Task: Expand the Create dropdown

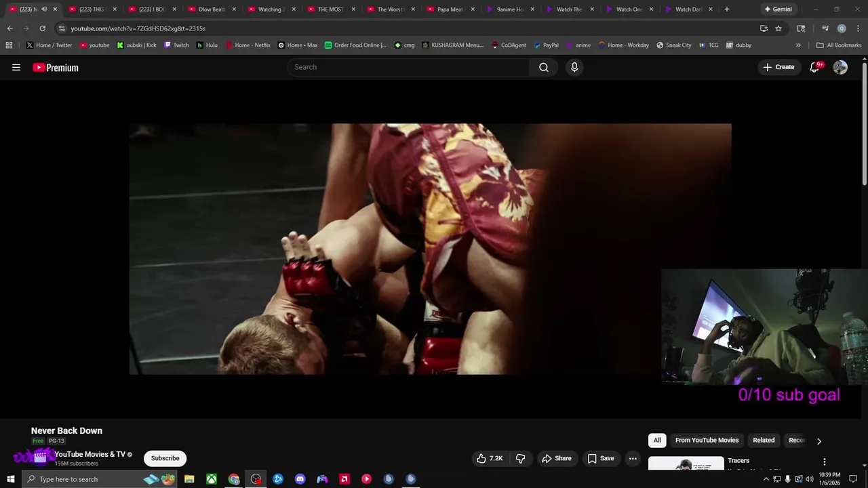Action: tap(778, 67)
